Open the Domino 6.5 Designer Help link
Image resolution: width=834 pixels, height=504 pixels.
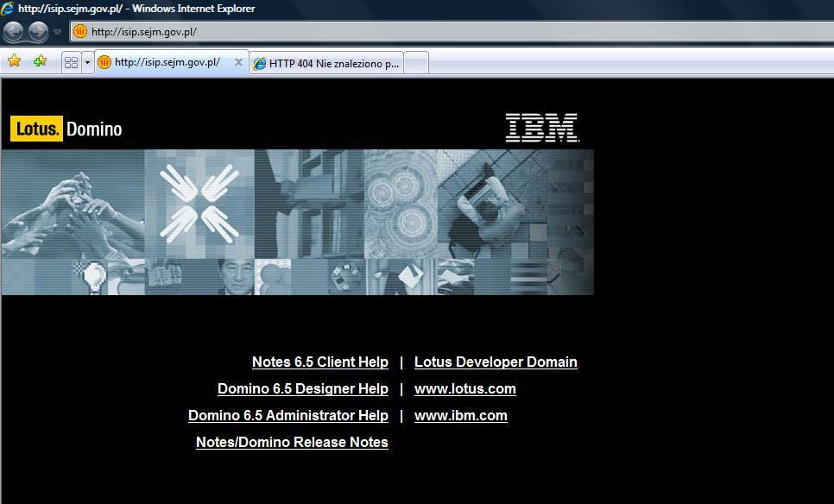coord(303,388)
